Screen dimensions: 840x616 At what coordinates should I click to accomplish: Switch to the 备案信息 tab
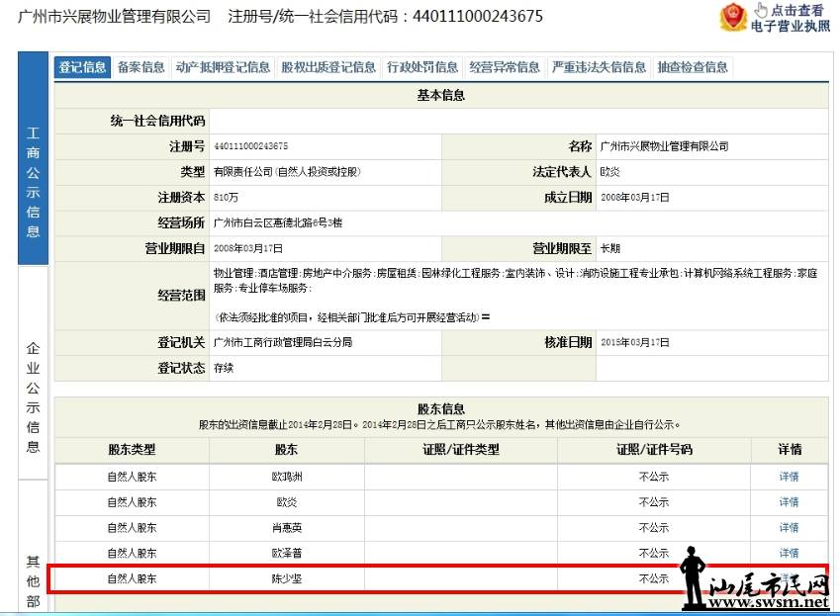[141, 67]
